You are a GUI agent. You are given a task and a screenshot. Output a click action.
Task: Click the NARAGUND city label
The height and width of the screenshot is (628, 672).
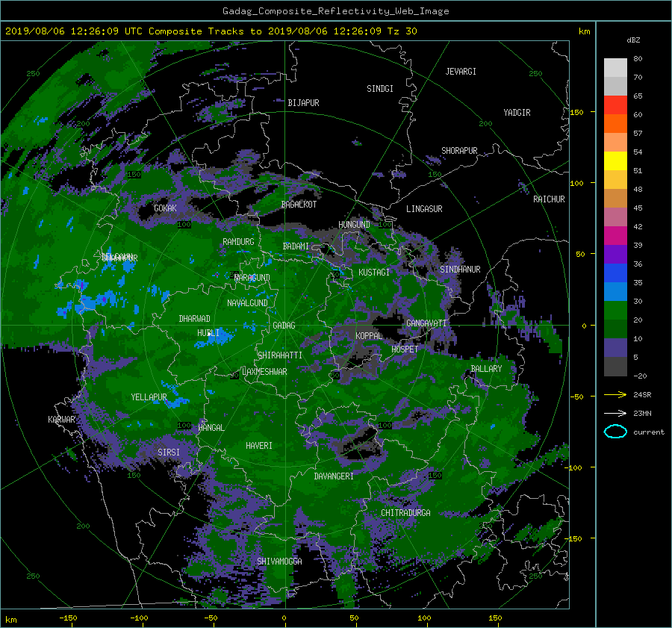[252, 278]
